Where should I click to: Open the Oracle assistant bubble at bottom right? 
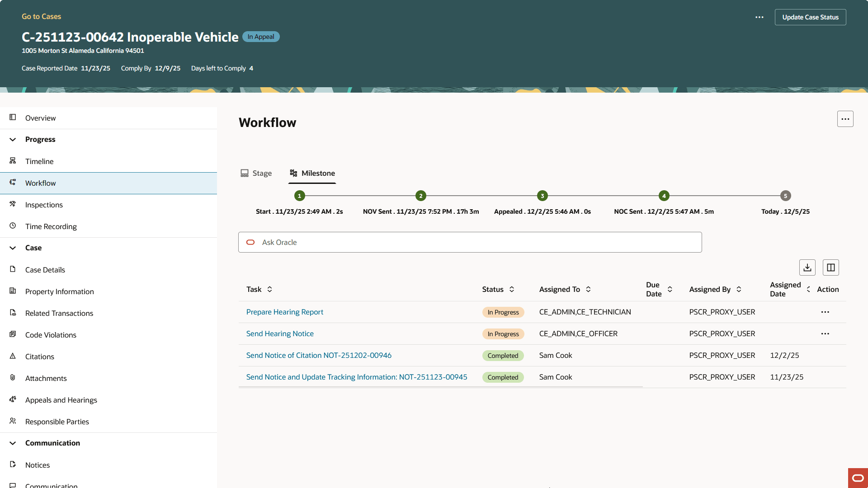click(x=857, y=478)
